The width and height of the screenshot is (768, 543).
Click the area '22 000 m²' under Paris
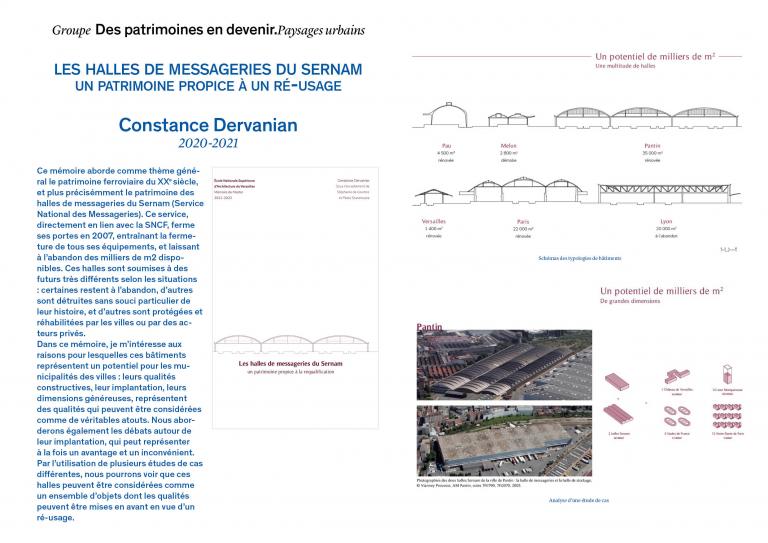pyautogui.click(x=523, y=229)
